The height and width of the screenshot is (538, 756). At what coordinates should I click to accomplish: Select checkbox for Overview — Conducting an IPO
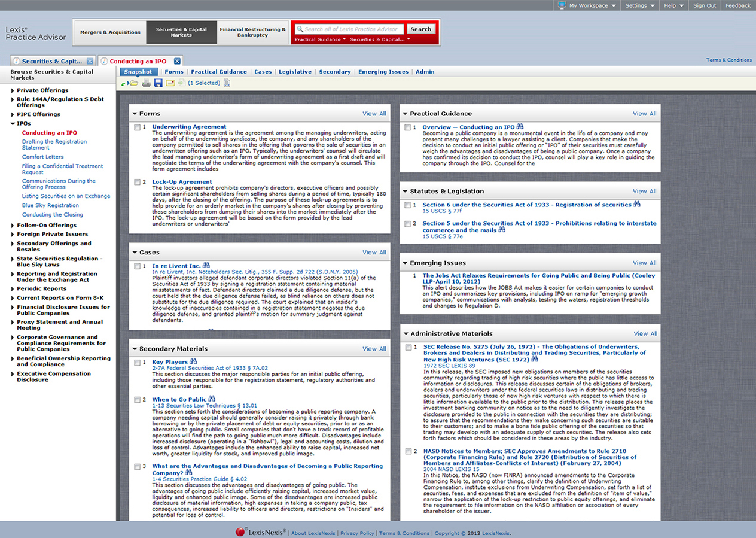pyautogui.click(x=408, y=127)
